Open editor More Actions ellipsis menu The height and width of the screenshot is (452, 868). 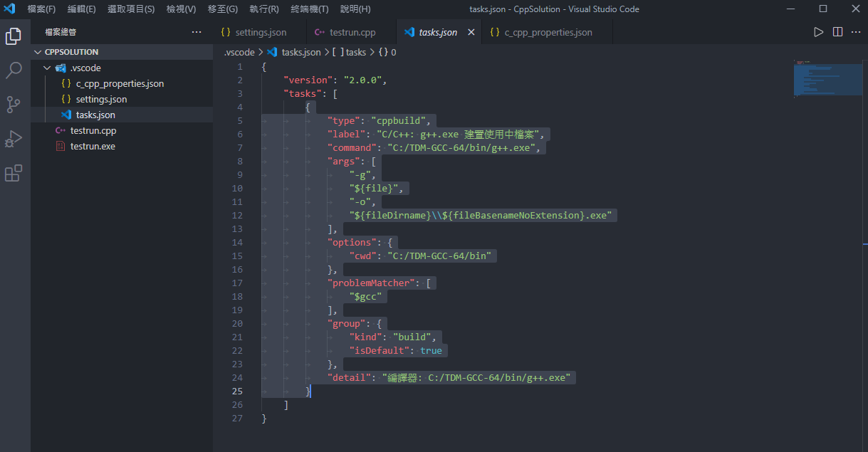pyautogui.click(x=856, y=32)
